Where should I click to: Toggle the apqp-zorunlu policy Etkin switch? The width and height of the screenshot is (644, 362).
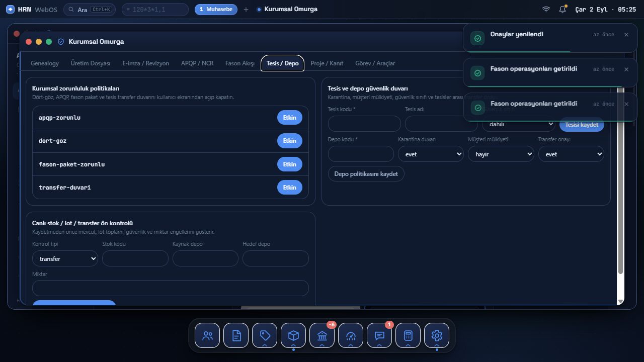290,118
